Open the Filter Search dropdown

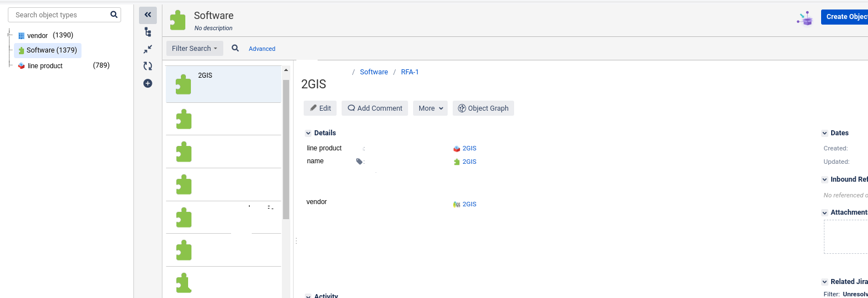tap(195, 48)
